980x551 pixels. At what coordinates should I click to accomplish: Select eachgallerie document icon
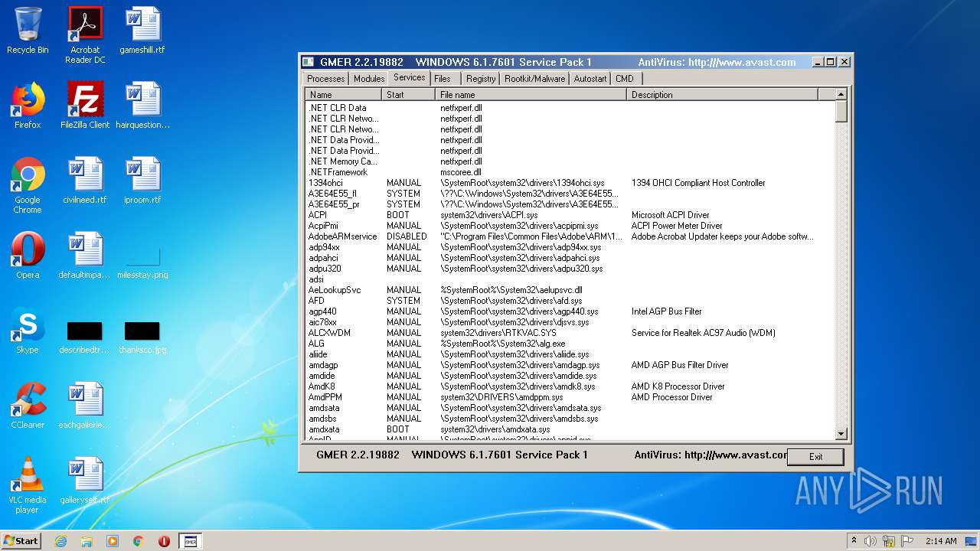(x=85, y=406)
